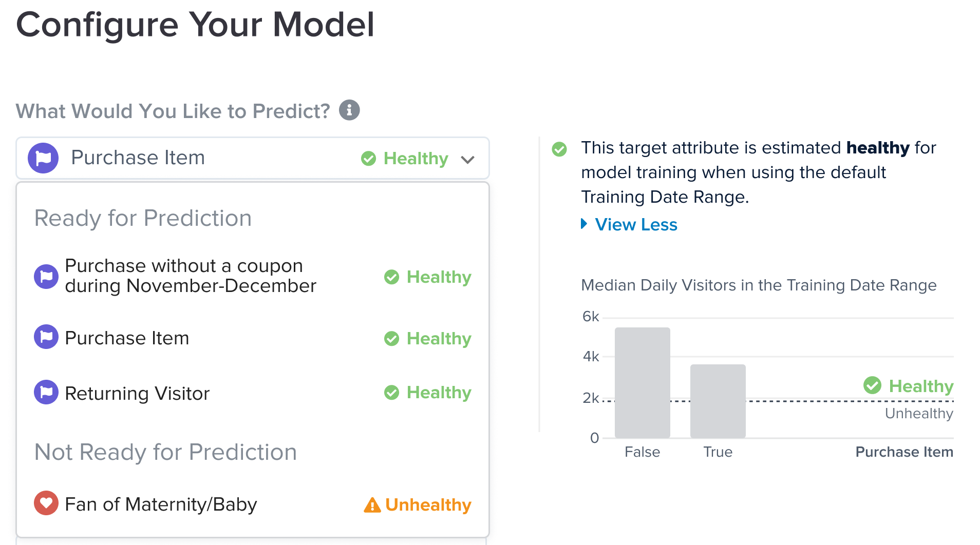Click the View Less link
This screenshot has width=980, height=545.
pyautogui.click(x=636, y=225)
